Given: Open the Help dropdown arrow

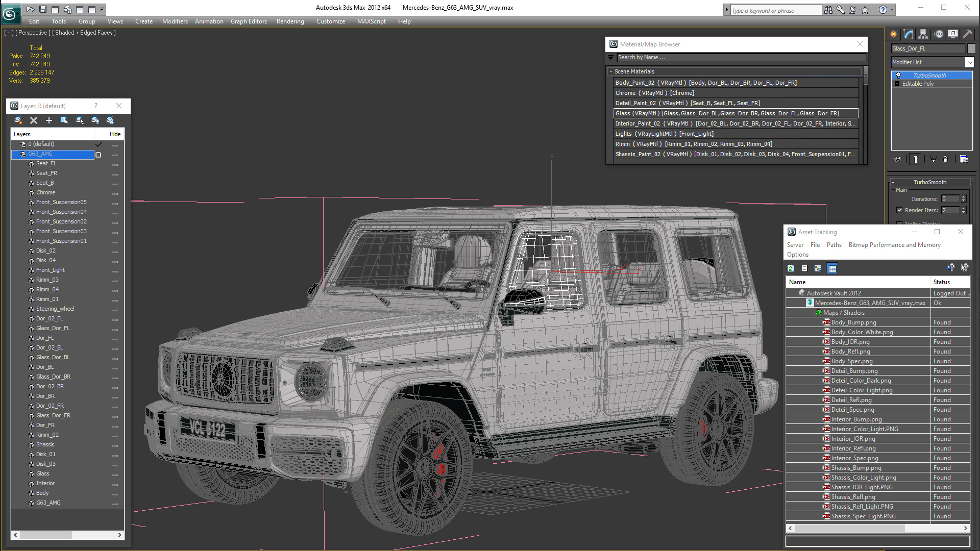Looking at the screenshot, I should 892,10.
